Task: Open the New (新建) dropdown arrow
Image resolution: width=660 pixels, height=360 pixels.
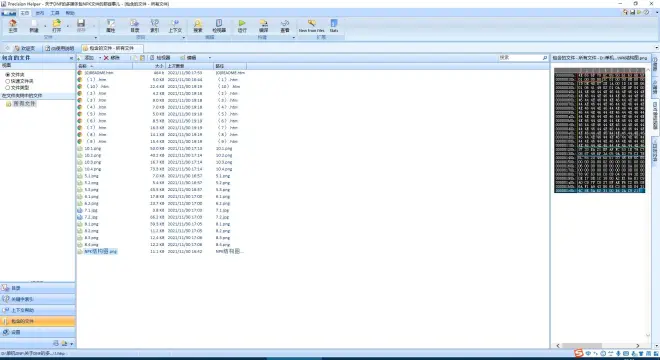Action: [45, 27]
